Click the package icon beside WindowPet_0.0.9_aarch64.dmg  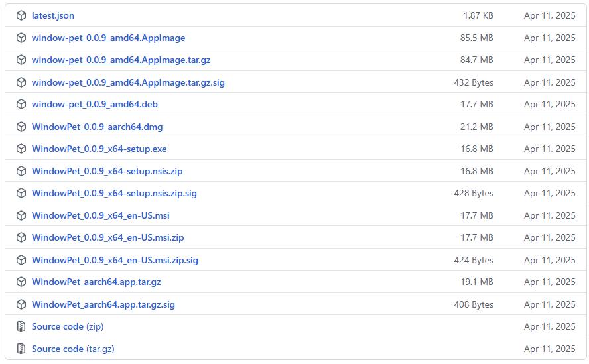(21, 127)
